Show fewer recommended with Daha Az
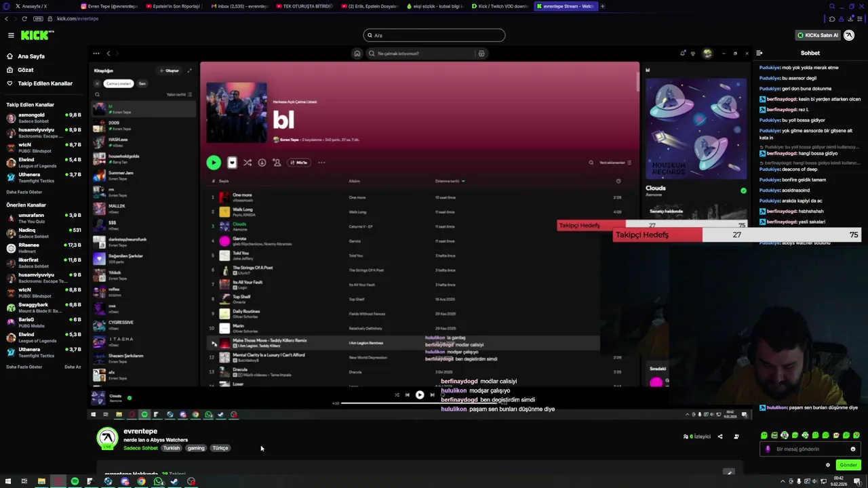Screen dimensions: 868x488 pyautogui.click(x=73, y=367)
